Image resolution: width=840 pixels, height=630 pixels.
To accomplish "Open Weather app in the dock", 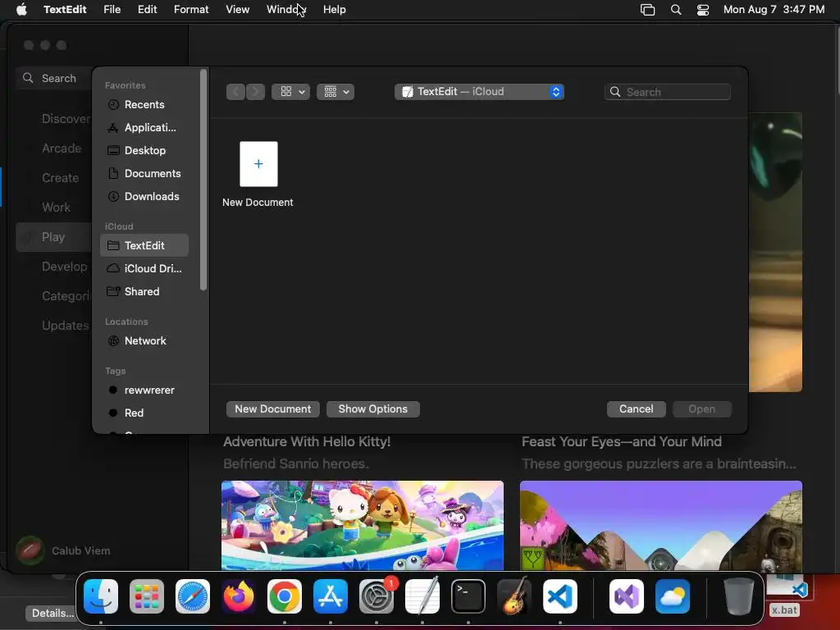I will (673, 596).
